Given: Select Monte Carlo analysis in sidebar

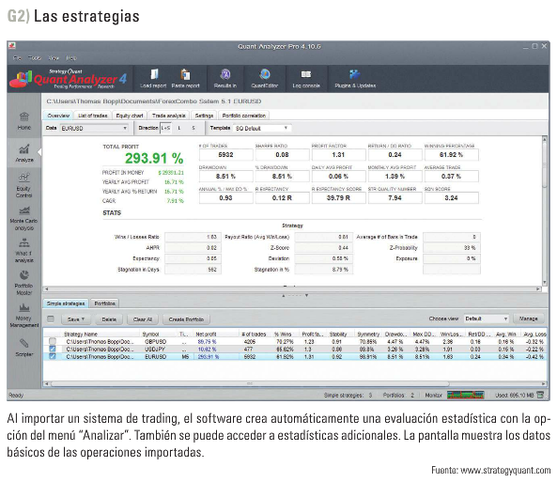Looking at the screenshot, I should 24,217.
